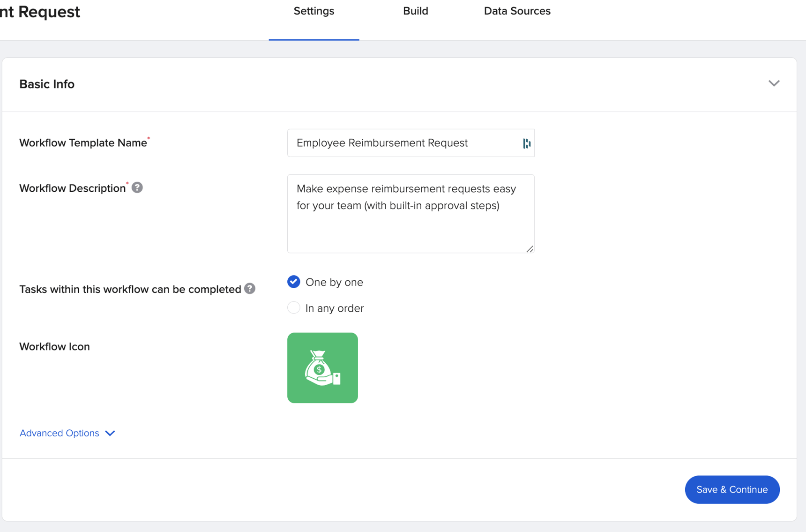Viewport: 806px width, 532px height.
Task: Open the Advanced Options link
Action: pos(59,433)
